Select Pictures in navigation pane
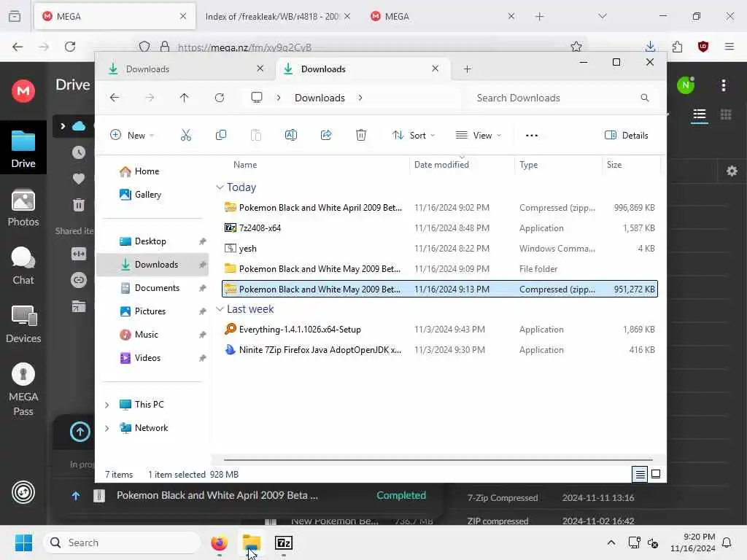Screen dimensions: 747x560 click(x=150, y=311)
